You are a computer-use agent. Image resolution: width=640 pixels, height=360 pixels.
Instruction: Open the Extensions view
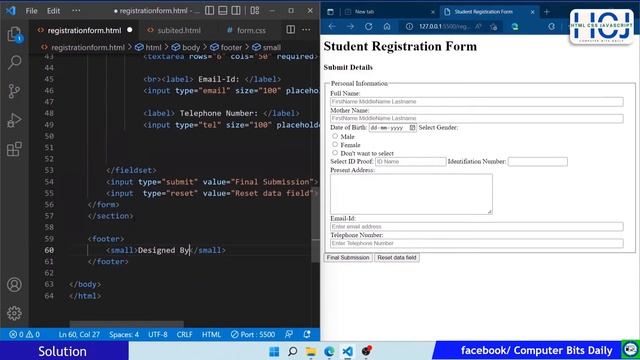14,149
